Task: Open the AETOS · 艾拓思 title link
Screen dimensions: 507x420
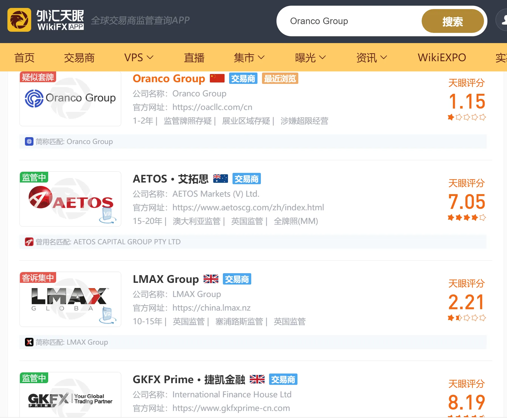Action: 171,179
